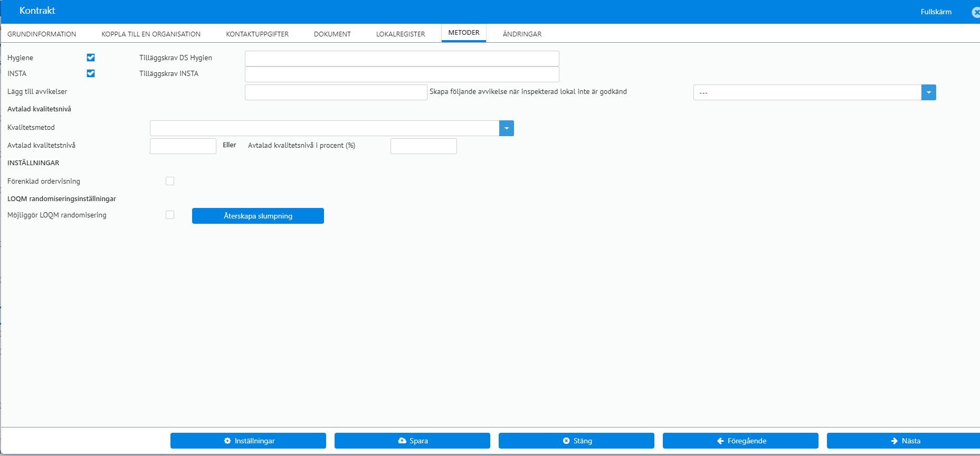
Task: Click Fullskärm to go fullscreen
Action: [x=936, y=12]
